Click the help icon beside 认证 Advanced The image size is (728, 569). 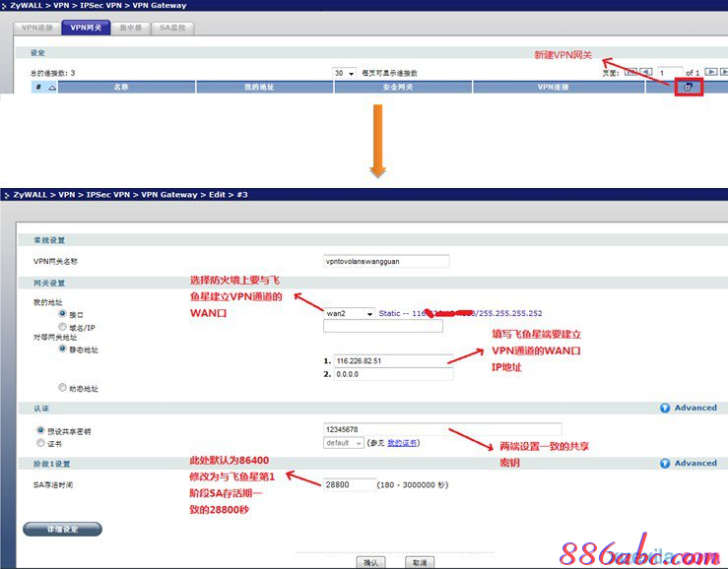click(x=665, y=408)
